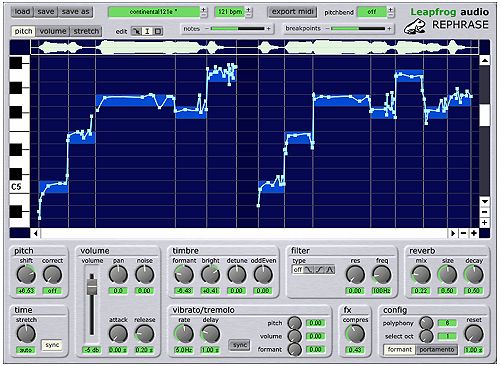Choose the low-pass filter type icon
This screenshot has height=366, width=500.
pyautogui.click(x=309, y=269)
